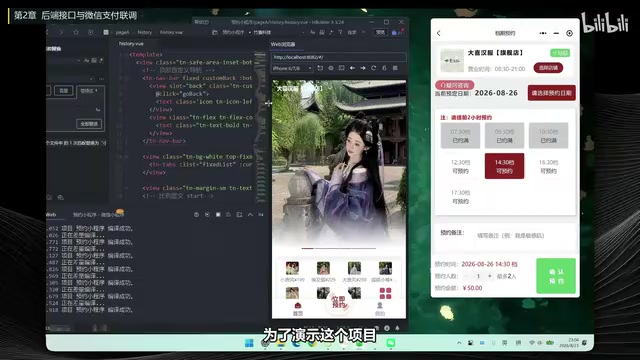
Task: Click the lock icon in browser toolbar
Action: [384, 68]
